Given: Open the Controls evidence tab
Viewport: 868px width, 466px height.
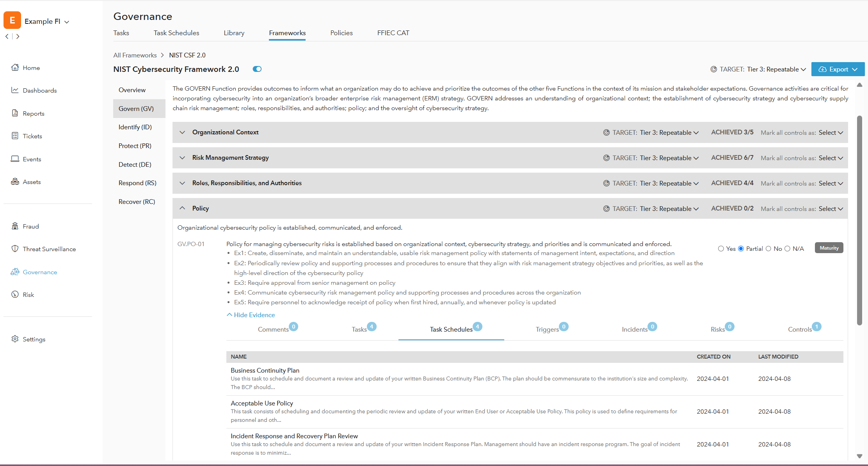Looking at the screenshot, I should [800, 330].
